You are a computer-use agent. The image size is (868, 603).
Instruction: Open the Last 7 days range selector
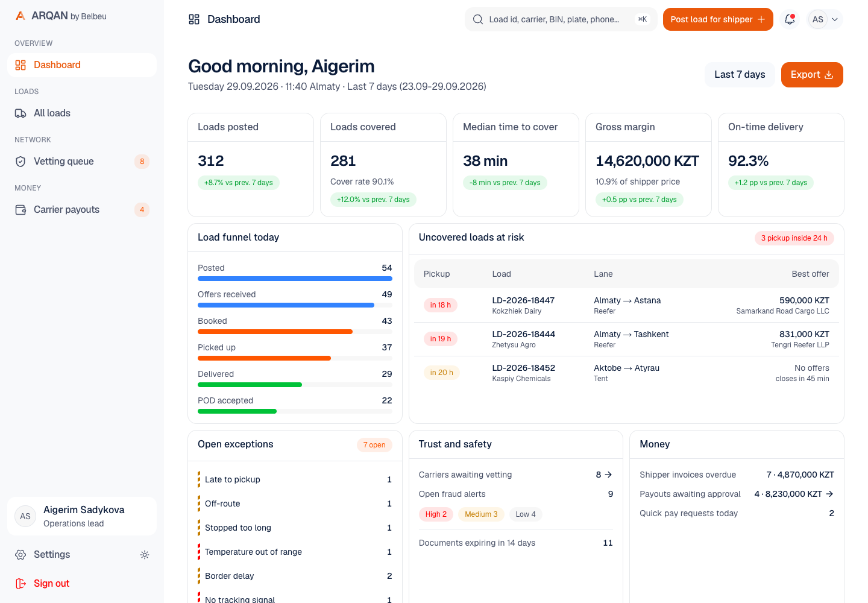click(x=740, y=75)
